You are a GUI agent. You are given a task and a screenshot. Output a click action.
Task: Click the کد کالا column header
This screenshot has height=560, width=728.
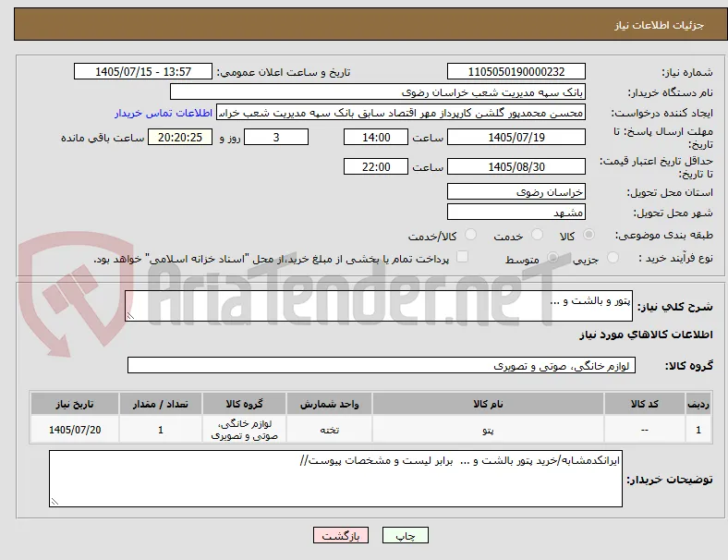click(645, 404)
